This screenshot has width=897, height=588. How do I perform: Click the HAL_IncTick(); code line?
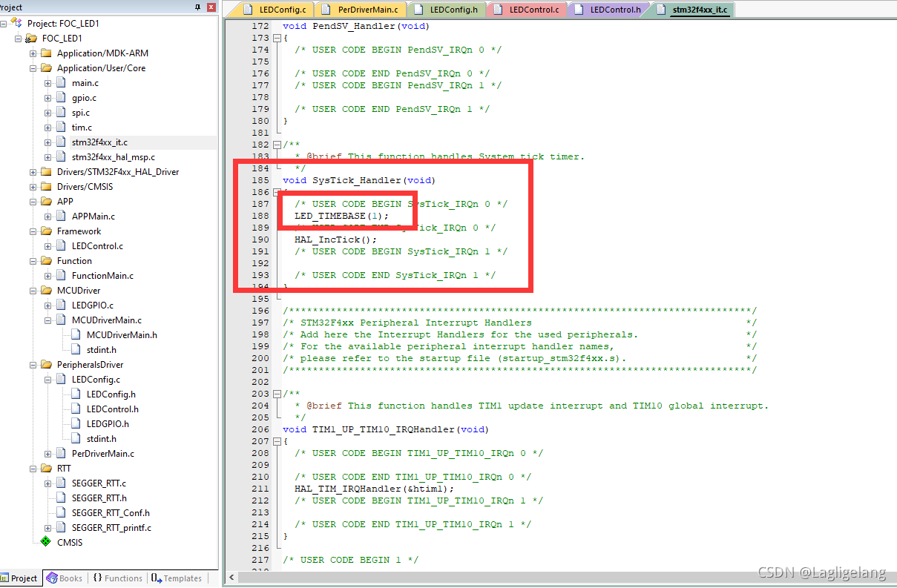coord(335,240)
